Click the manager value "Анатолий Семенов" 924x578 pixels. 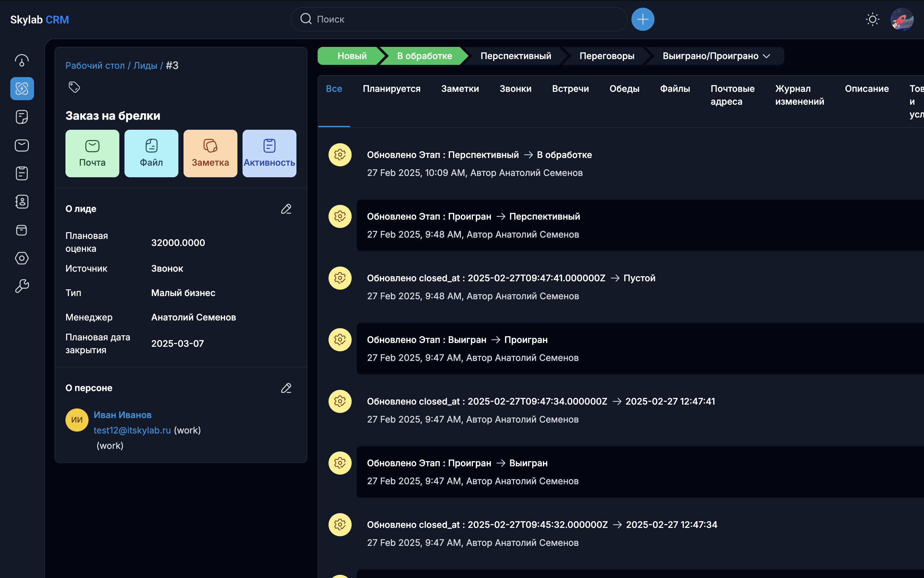(x=193, y=317)
